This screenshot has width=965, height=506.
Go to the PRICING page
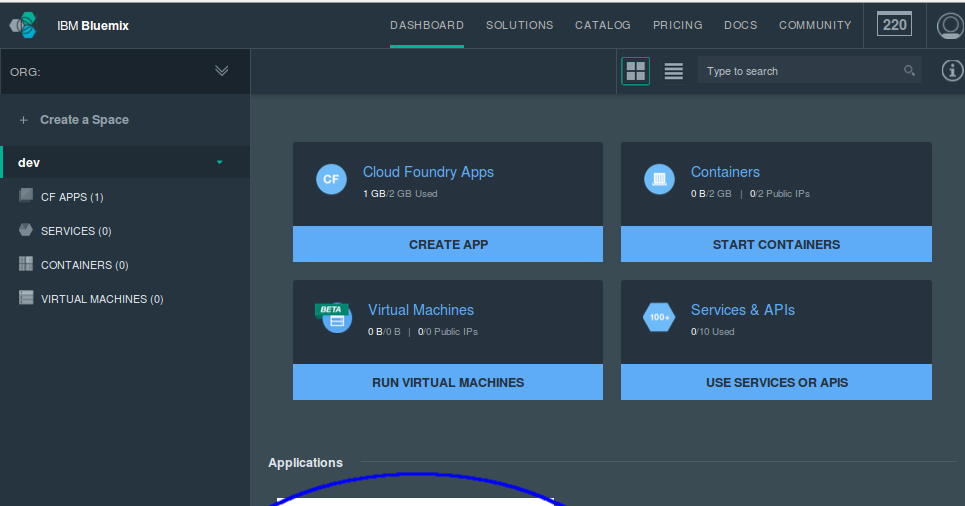[x=678, y=25]
